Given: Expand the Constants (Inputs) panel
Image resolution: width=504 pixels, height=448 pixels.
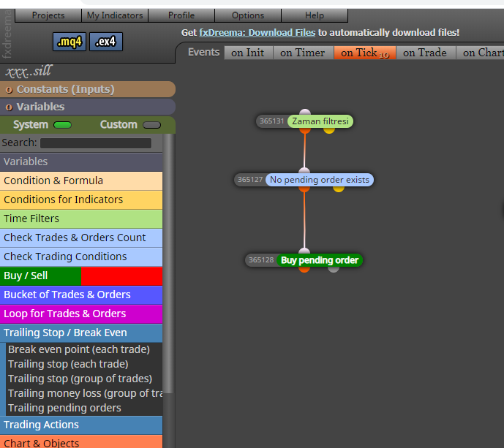Looking at the screenshot, I should (88, 89).
